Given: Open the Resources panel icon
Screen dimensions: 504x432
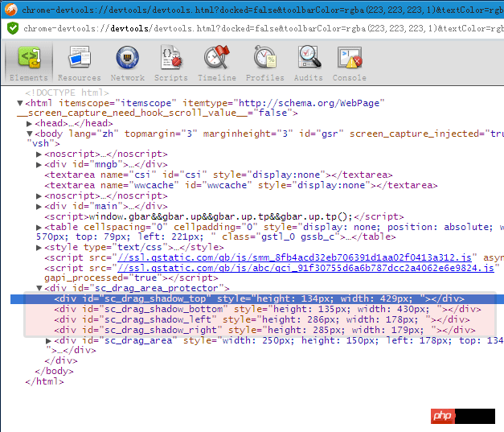Looking at the screenshot, I should pos(80,58).
